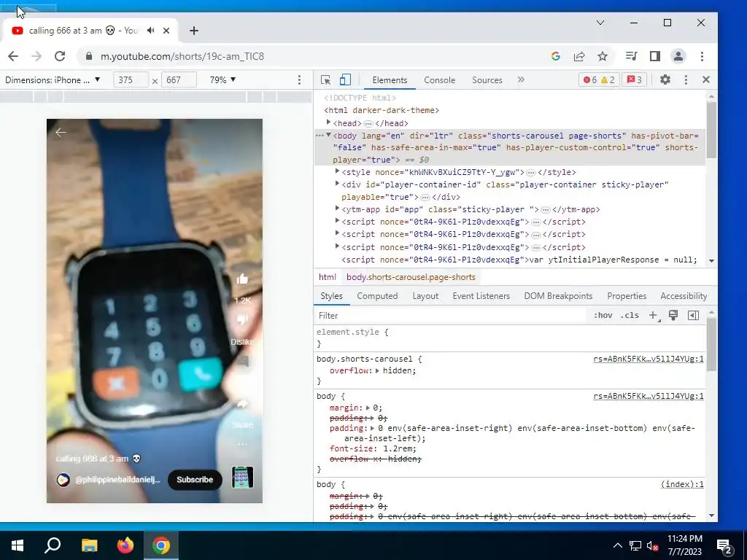The height and width of the screenshot is (560, 747).
Task: Edit the 667 height field
Action: 179,80
